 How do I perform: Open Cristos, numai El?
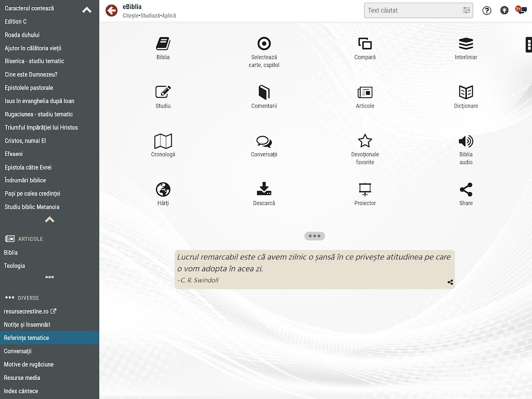[x=25, y=141]
